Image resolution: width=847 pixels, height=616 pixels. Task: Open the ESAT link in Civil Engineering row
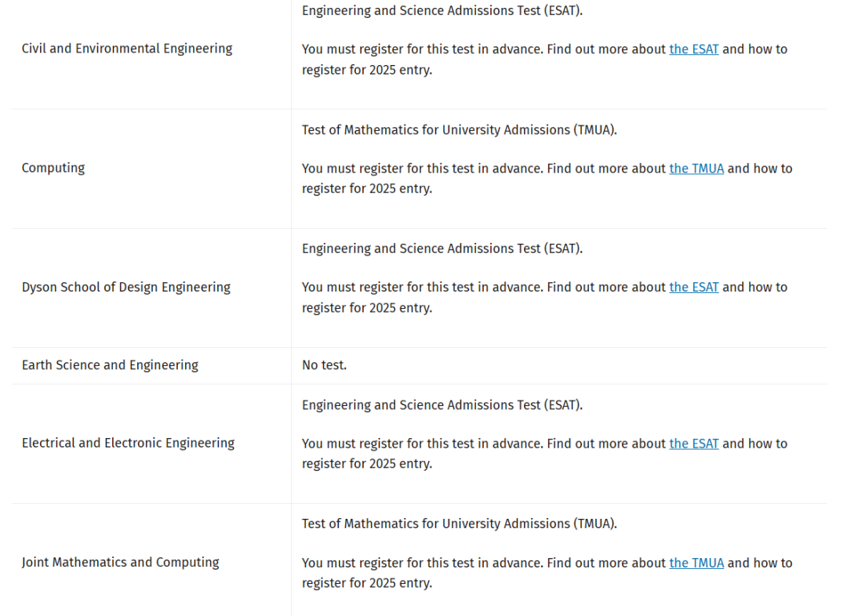(x=693, y=49)
